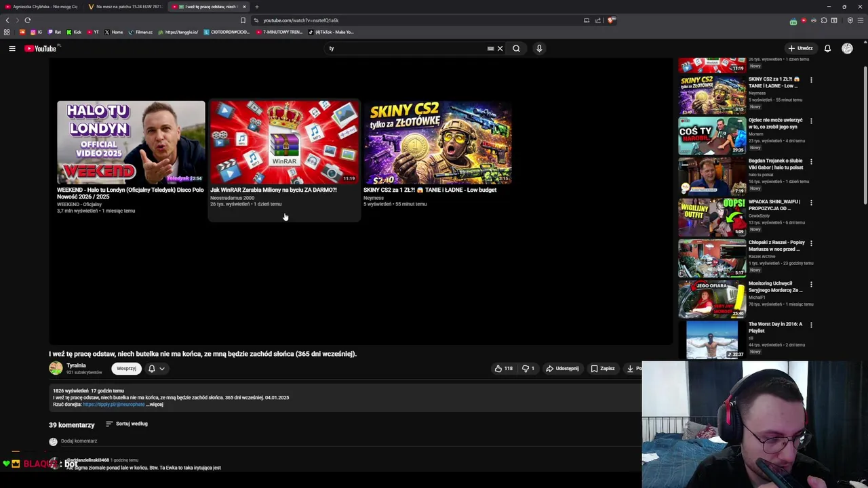Open more options for Chłopaki z Raszei video

pyautogui.click(x=811, y=243)
